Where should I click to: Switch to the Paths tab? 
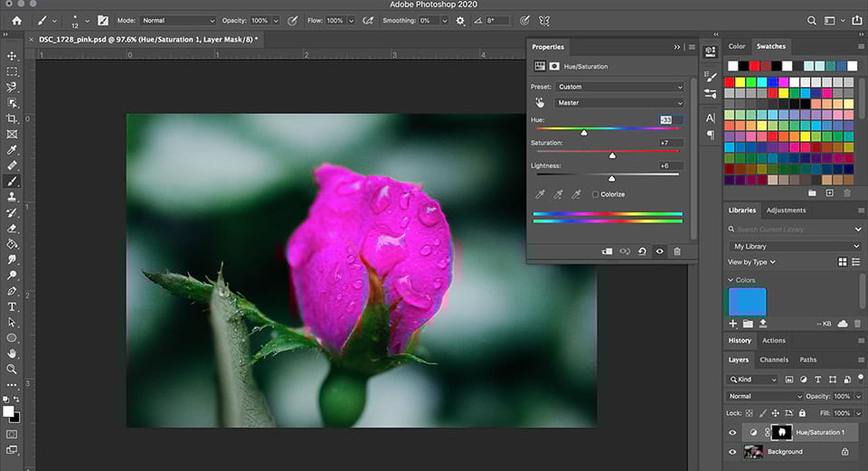coord(808,360)
